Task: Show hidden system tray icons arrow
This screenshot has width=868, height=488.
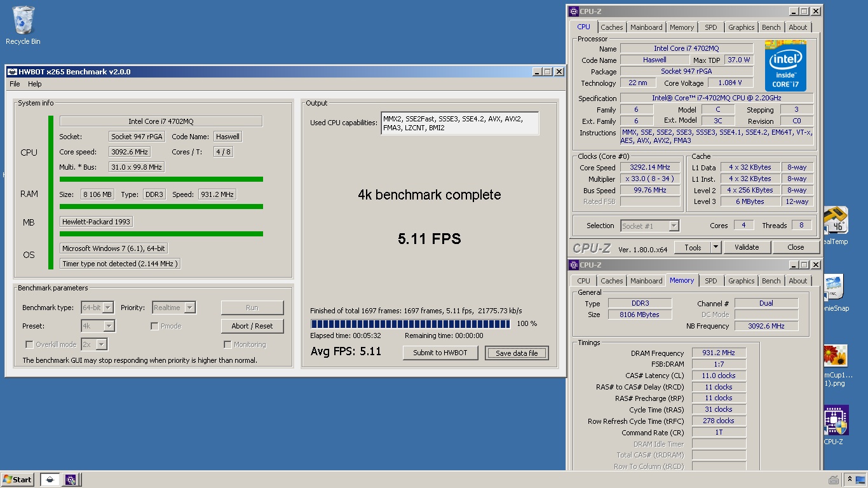Action: (850, 480)
